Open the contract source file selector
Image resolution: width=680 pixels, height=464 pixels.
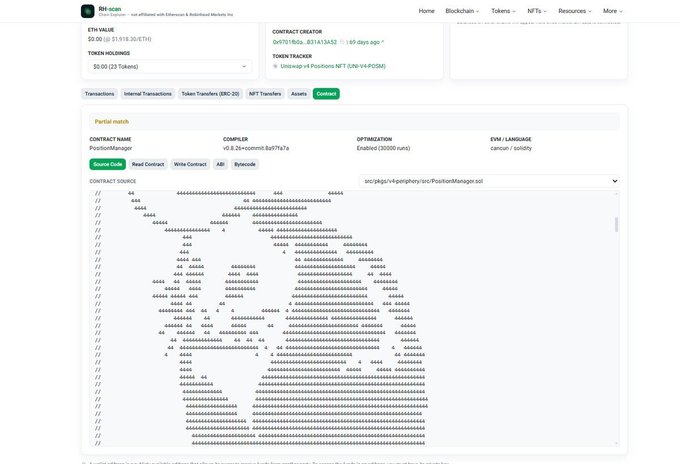(x=489, y=181)
